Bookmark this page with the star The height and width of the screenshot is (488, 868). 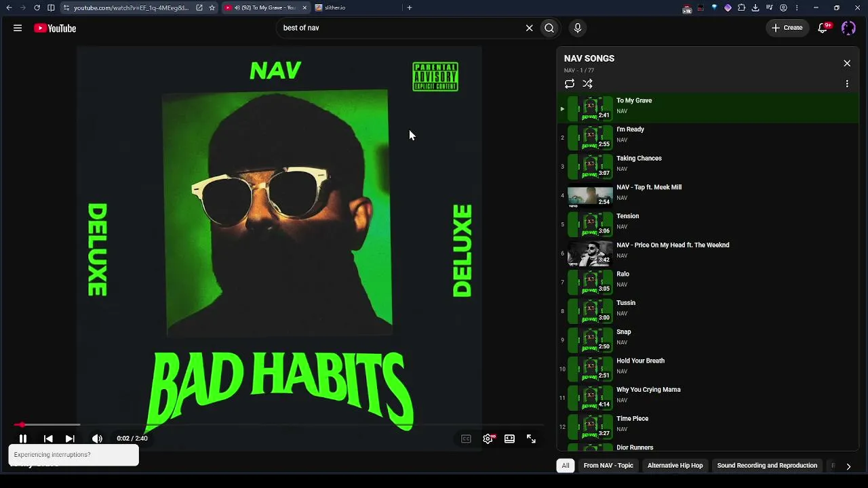tap(212, 7)
